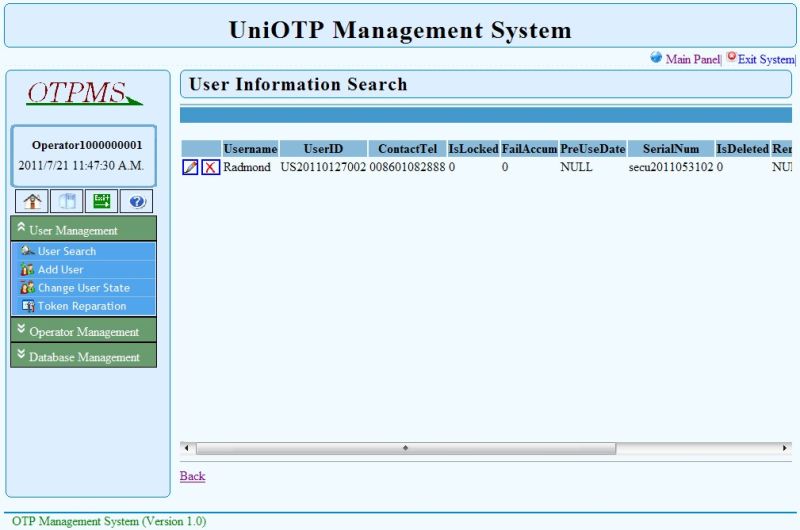The image size is (800, 530).
Task: Click the IsDeleted column header
Action: (x=742, y=149)
